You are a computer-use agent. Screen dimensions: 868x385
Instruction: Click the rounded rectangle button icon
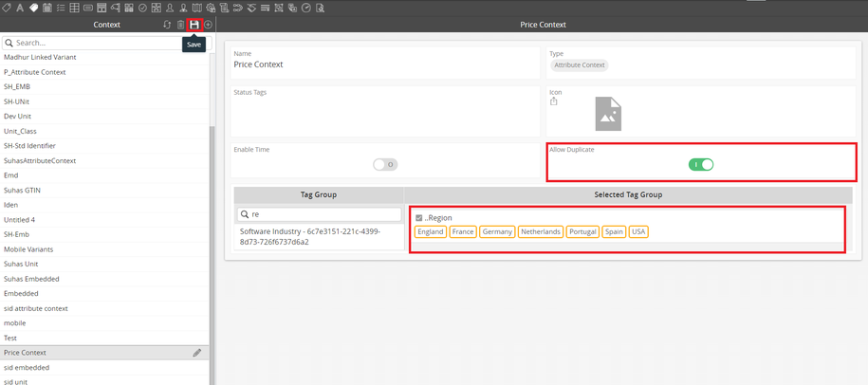pos(88,8)
